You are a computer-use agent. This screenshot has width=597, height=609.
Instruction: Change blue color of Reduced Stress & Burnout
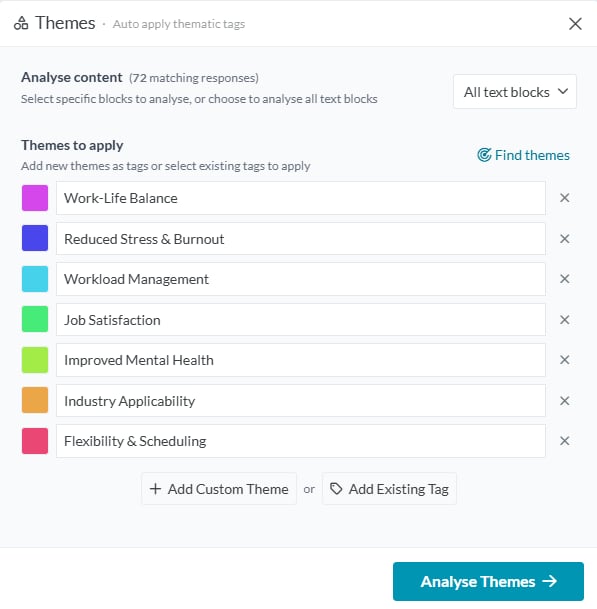coord(35,238)
